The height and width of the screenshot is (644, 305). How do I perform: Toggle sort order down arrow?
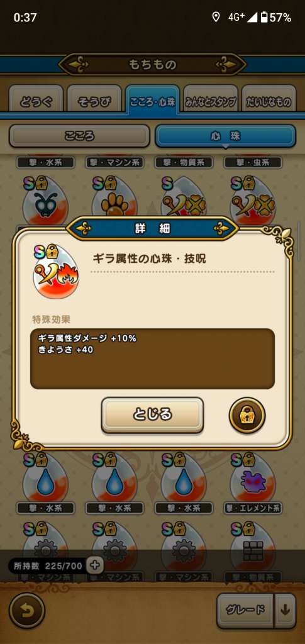284,610
